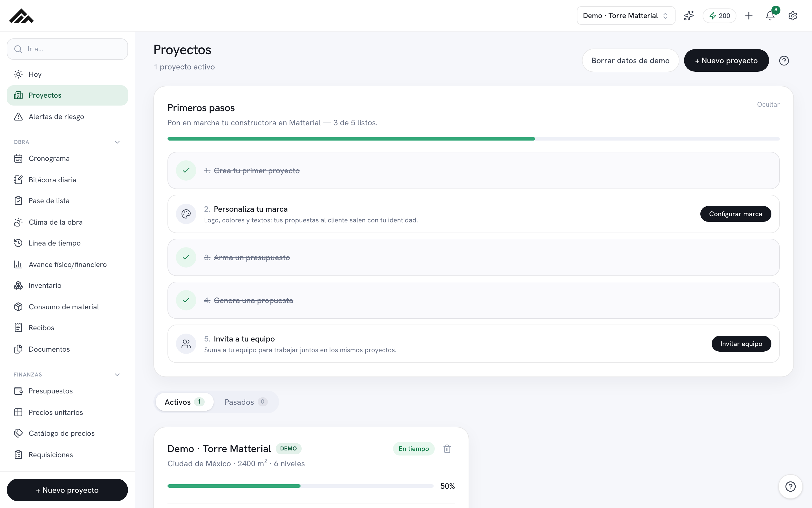Open the Demo · Torre Matterial project card title
The image size is (812, 508).
click(x=219, y=448)
